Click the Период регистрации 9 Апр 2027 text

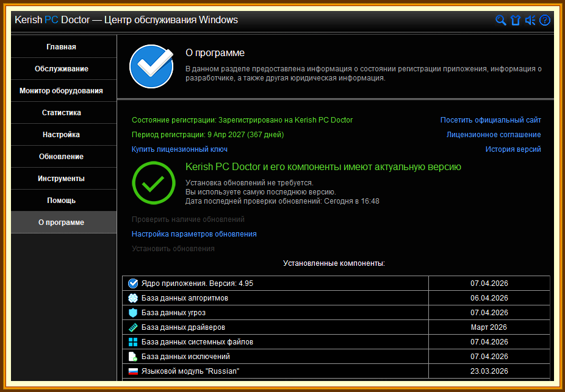point(208,135)
